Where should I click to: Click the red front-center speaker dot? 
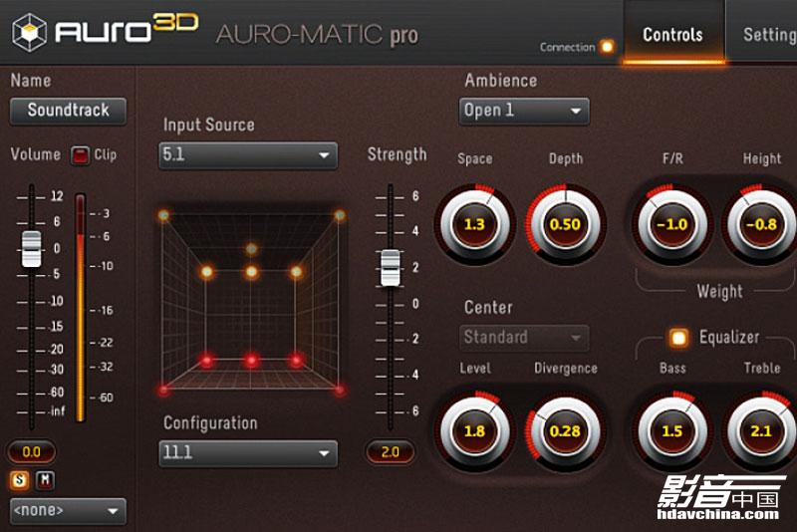point(252,361)
